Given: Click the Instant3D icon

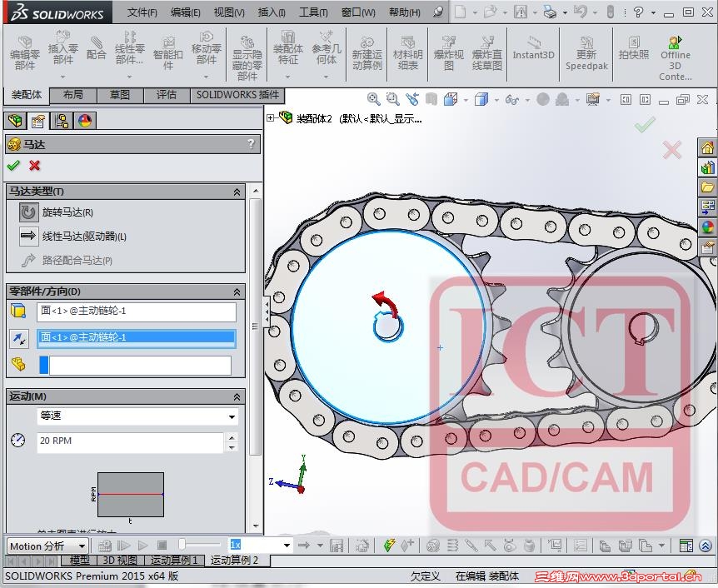Looking at the screenshot, I should (x=533, y=48).
